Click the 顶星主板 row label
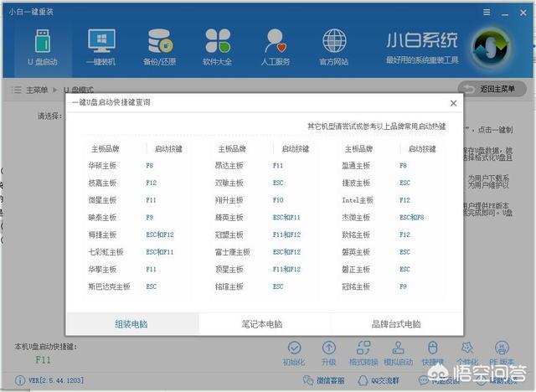The width and height of the screenshot is (536, 392). [229, 270]
